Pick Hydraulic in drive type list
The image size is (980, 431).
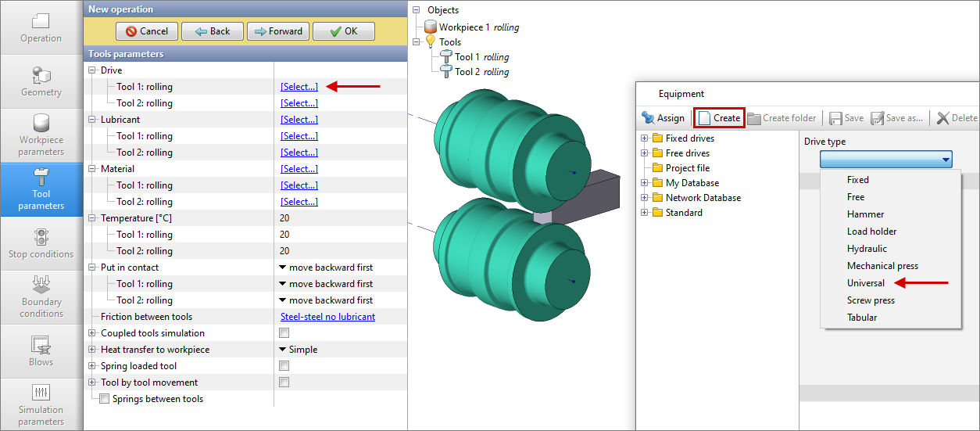click(867, 249)
